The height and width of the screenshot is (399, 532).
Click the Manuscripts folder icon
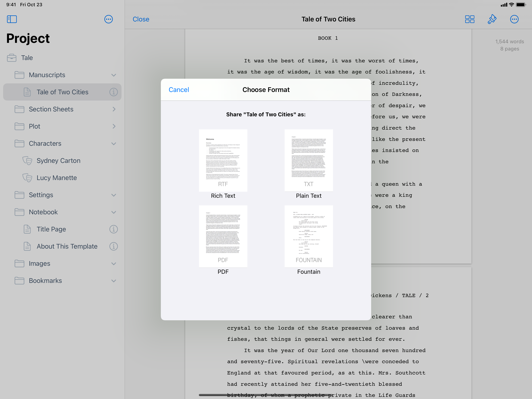(19, 75)
